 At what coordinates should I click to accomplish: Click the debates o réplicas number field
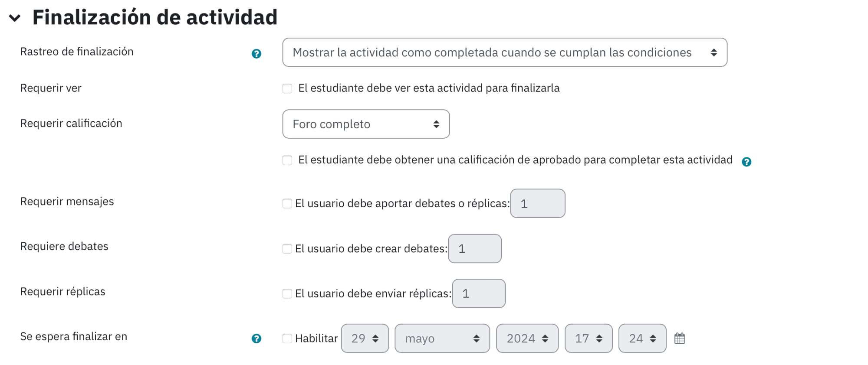[x=538, y=203]
